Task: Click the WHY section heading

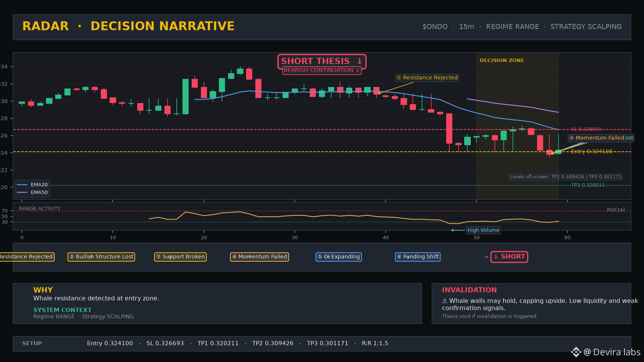Action: 43,290
